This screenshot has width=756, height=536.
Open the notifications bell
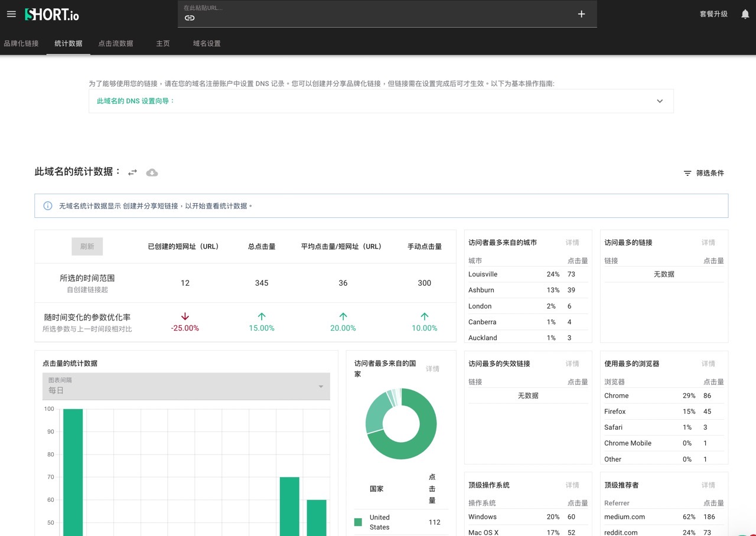coord(745,14)
